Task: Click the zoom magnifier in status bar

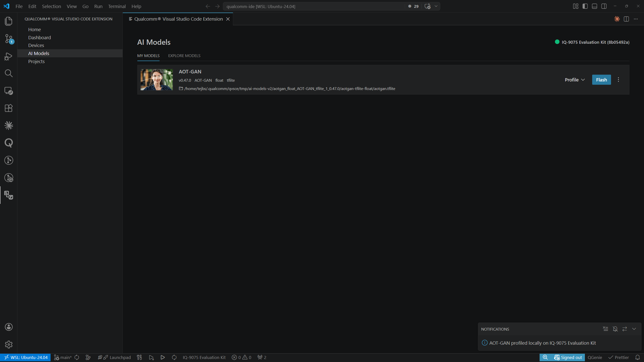Action: [545, 357]
